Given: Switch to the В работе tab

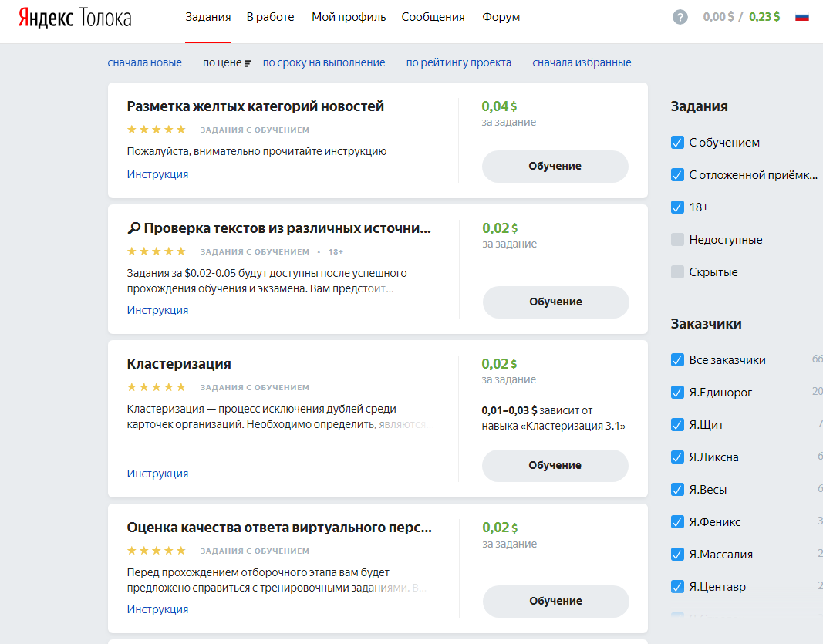Looking at the screenshot, I should 270,17.
